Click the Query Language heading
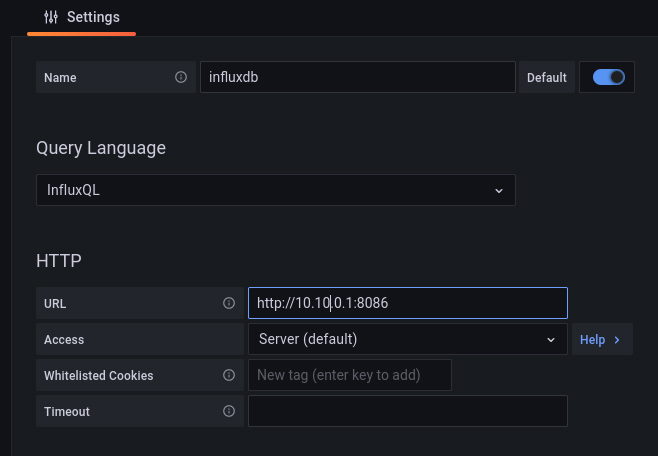The height and width of the screenshot is (456, 658). pos(101,148)
